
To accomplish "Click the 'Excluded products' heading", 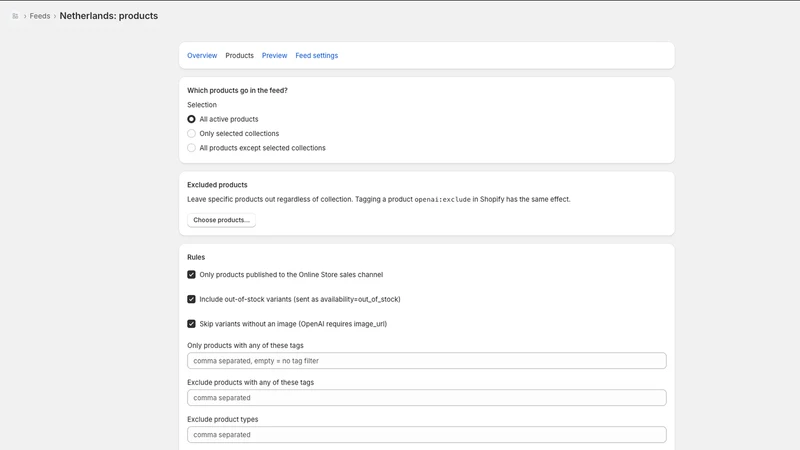I will [x=217, y=185].
